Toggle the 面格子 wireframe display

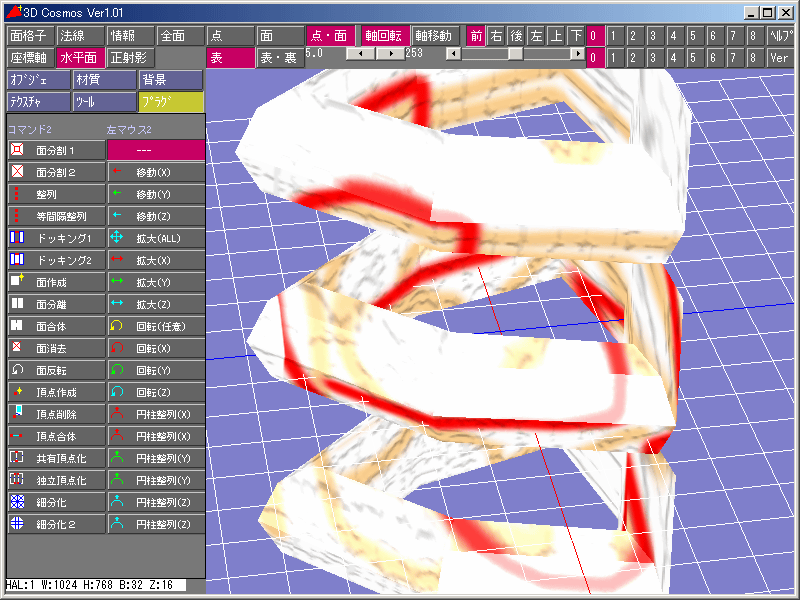(x=31, y=36)
